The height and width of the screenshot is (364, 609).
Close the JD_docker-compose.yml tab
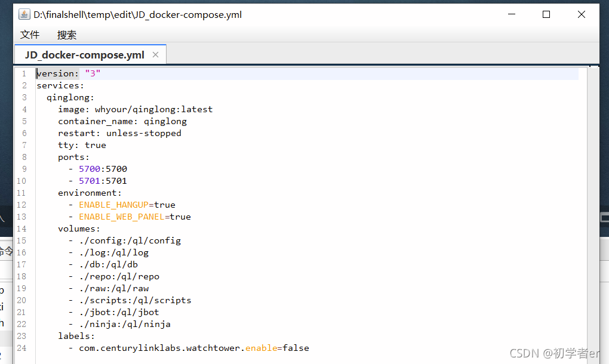(155, 55)
